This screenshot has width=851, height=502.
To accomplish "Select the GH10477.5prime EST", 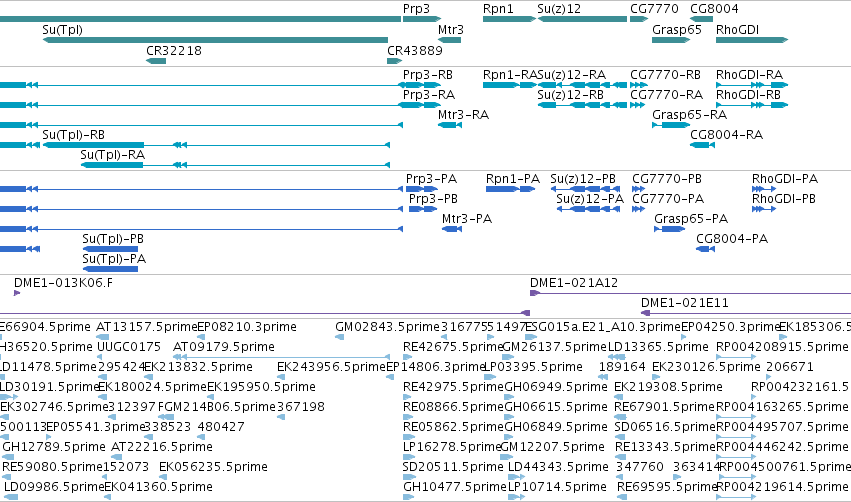I will (408, 497).
